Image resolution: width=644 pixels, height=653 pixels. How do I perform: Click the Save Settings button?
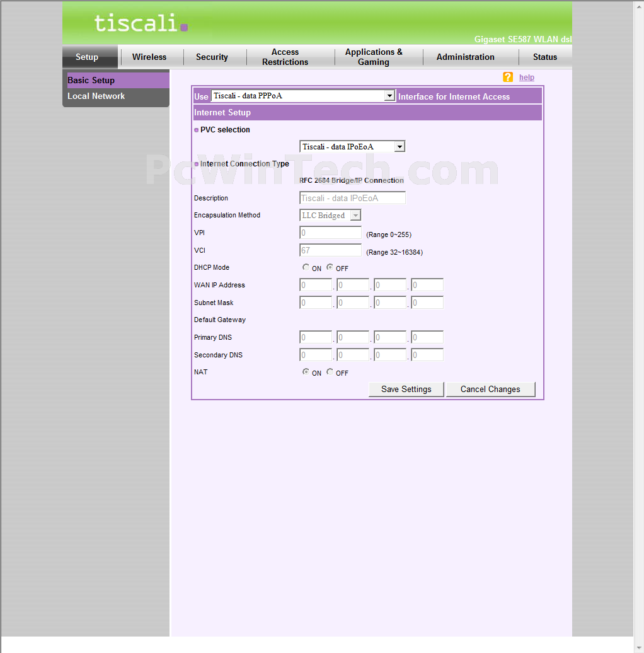point(406,390)
